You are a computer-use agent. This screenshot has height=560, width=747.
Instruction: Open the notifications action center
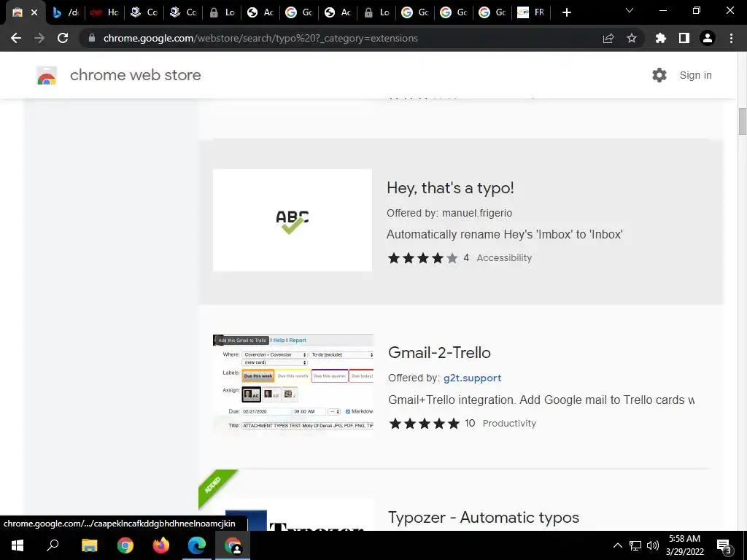pyautogui.click(x=724, y=545)
